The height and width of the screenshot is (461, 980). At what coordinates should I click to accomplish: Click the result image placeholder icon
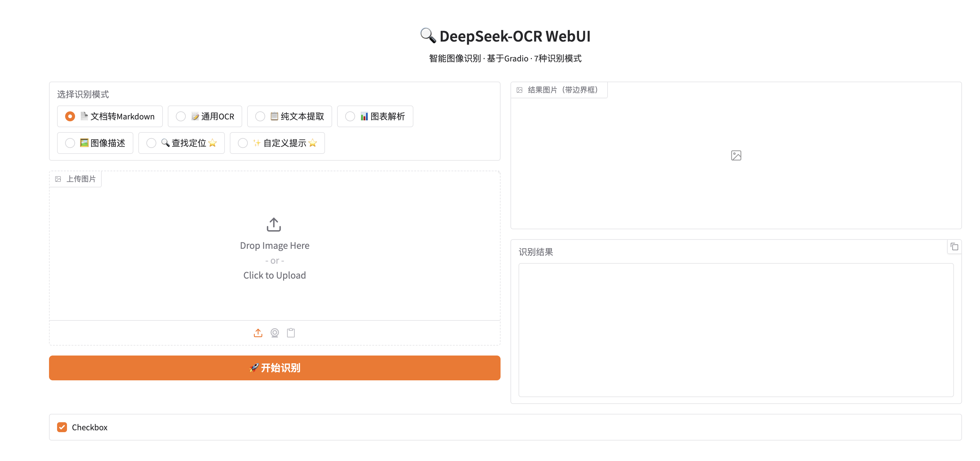(x=736, y=155)
